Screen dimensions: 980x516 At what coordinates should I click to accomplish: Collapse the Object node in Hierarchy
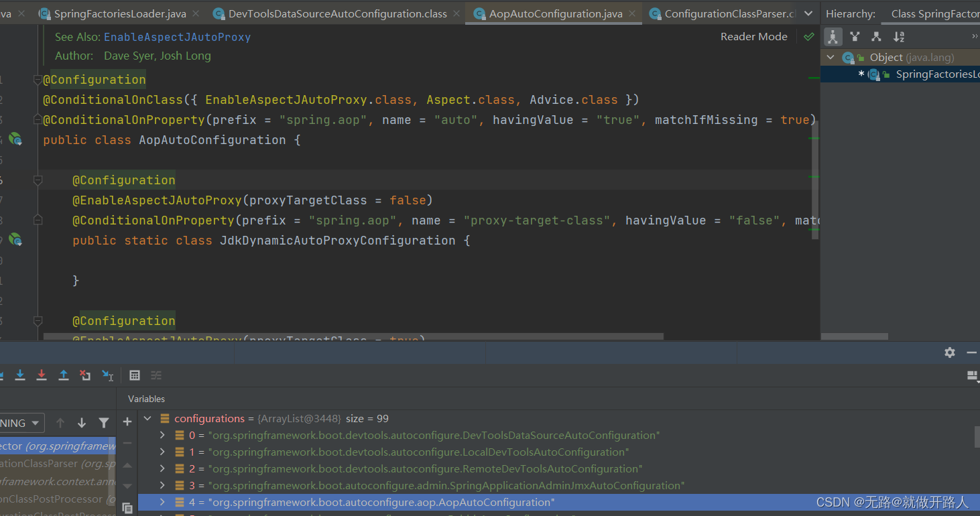(831, 58)
